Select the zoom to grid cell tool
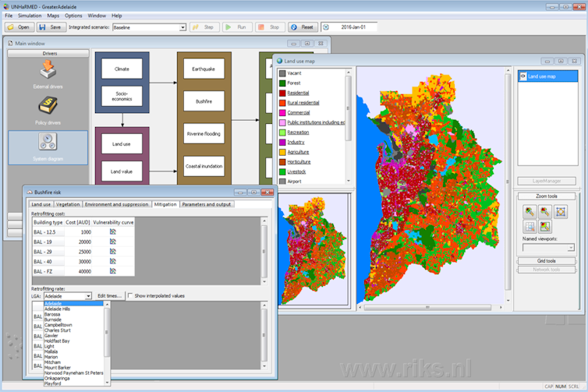This screenshot has width=588, height=392. 530,226
